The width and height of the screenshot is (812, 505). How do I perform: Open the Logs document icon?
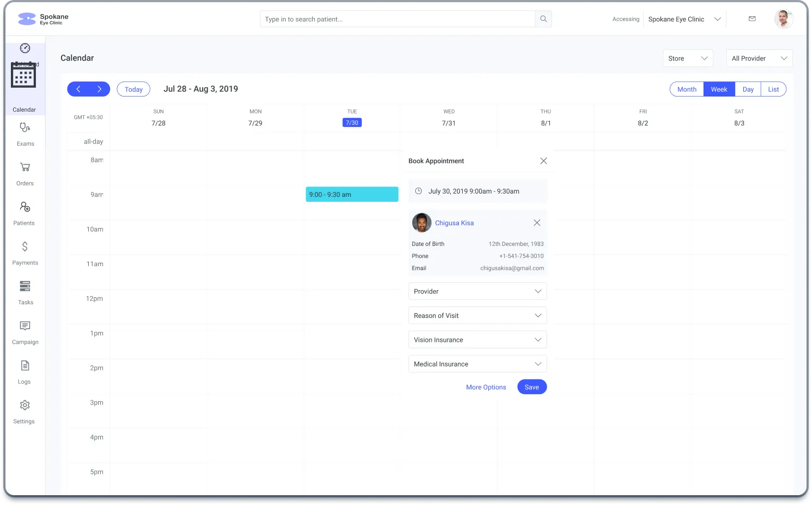(x=25, y=366)
